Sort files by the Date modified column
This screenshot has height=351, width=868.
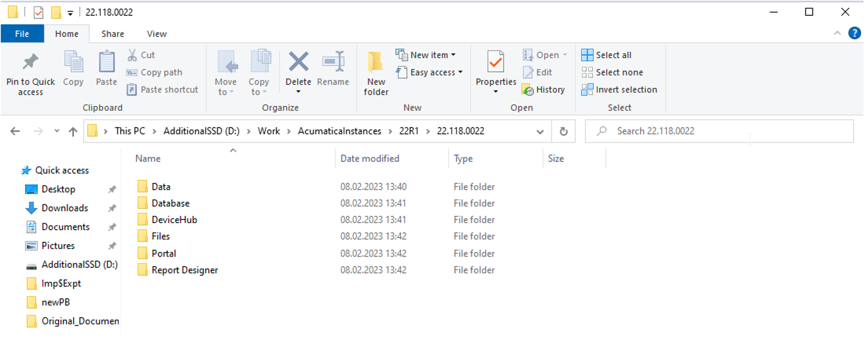[x=370, y=159]
